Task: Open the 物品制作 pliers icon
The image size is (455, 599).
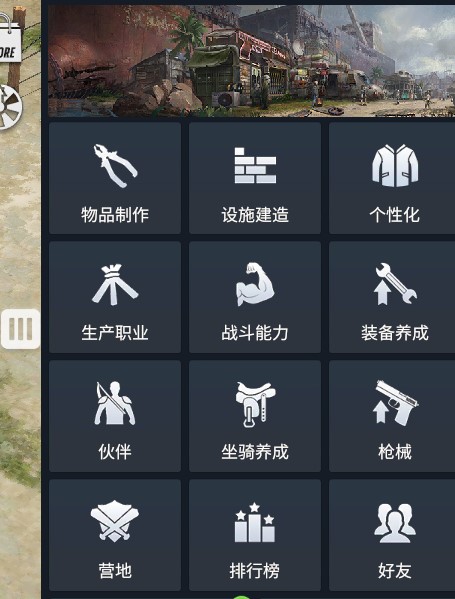Action: coord(115,165)
